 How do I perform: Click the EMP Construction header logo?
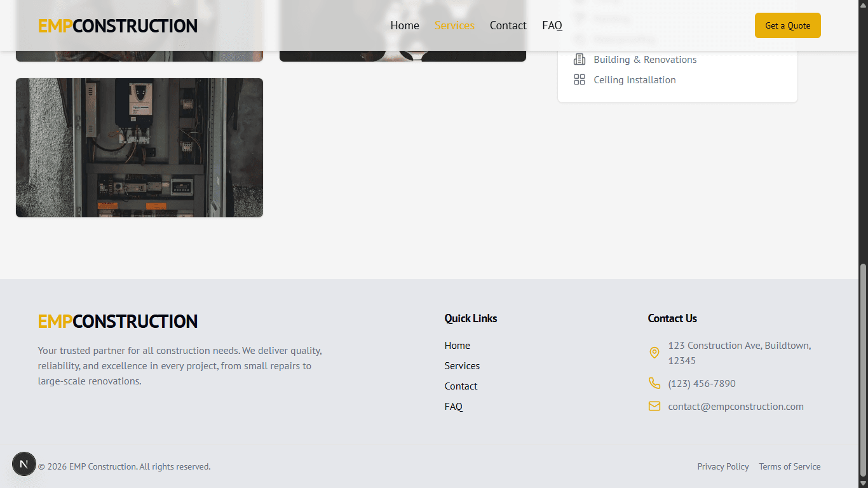pos(118,26)
